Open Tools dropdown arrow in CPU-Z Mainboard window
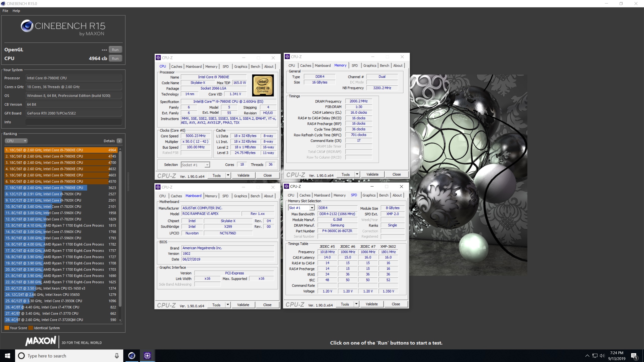The image size is (644, 362). 228,305
